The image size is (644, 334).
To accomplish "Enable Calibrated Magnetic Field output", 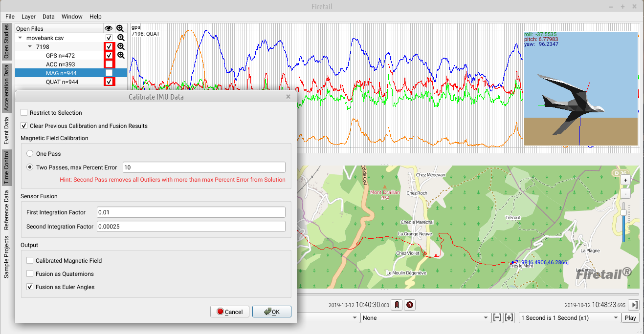I will [x=30, y=261].
